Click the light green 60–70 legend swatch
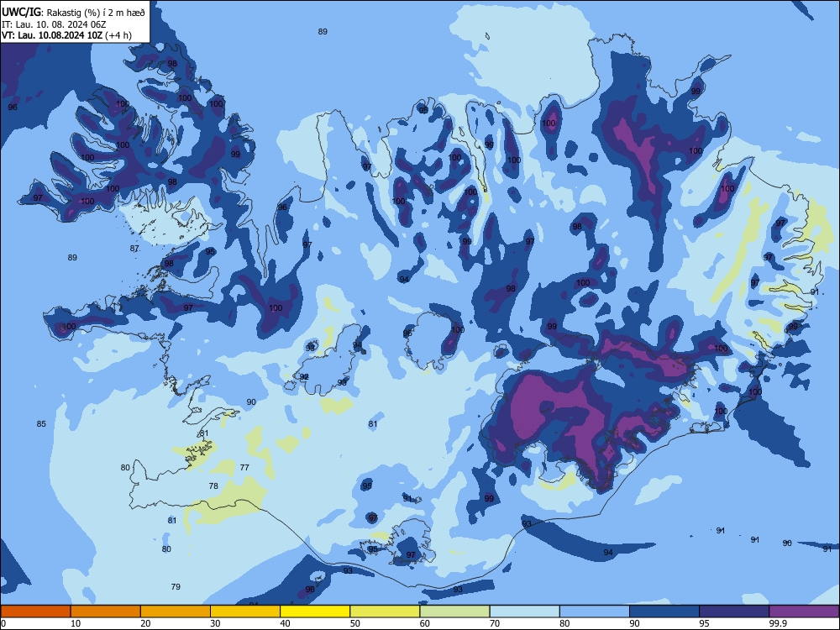This screenshot has width=840, height=630. 454,612
